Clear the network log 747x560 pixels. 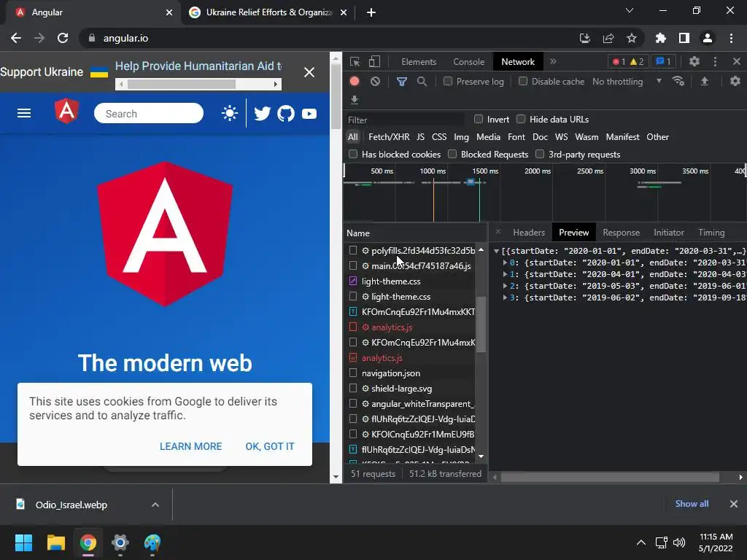tap(376, 82)
